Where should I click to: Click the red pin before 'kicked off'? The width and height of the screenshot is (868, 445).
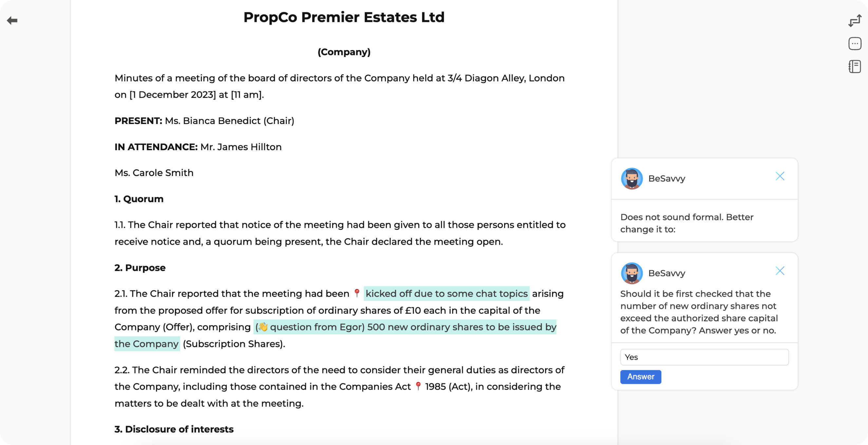pyautogui.click(x=357, y=293)
